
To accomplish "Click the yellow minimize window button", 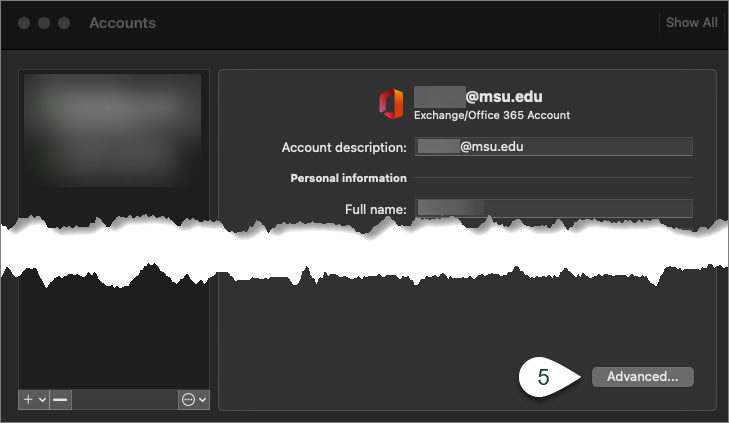I will pyautogui.click(x=44, y=22).
